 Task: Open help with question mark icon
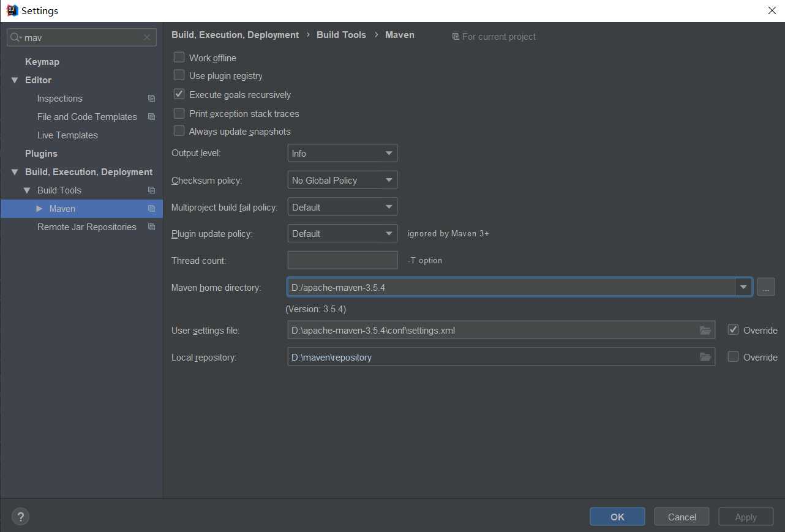click(20, 517)
